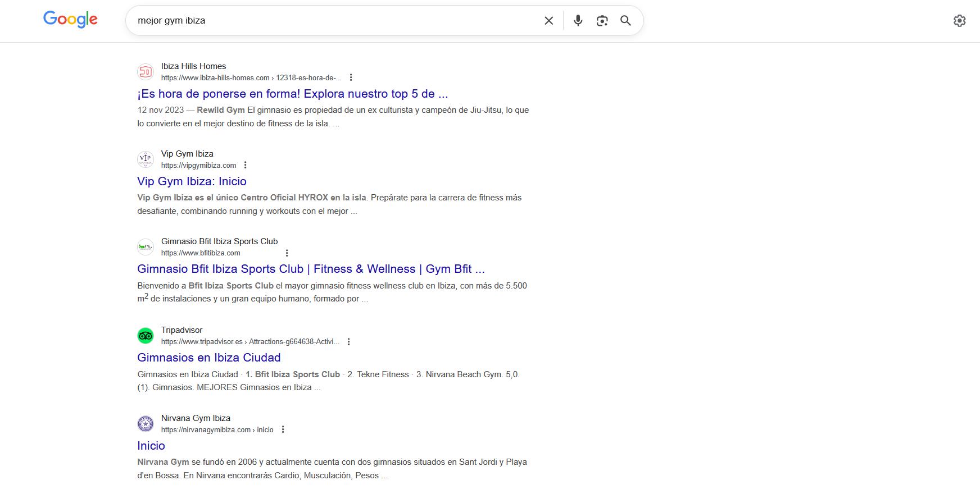Click the Ibiza Hills Homes favicon
Viewport: 980px width, 494px height.
(x=146, y=72)
